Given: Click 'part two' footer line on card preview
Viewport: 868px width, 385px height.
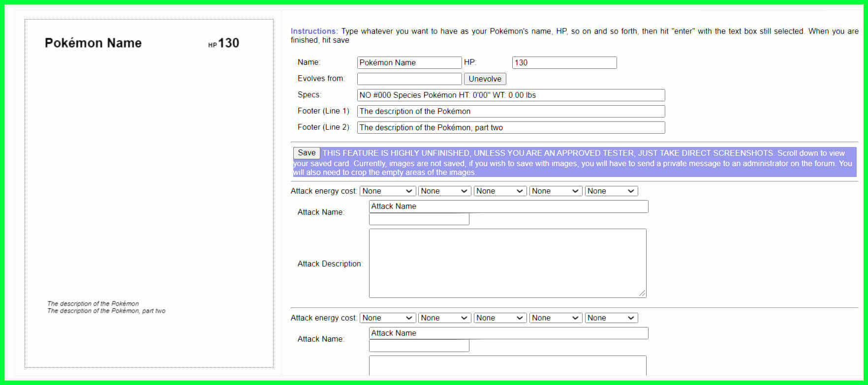Looking at the screenshot, I should click(106, 311).
